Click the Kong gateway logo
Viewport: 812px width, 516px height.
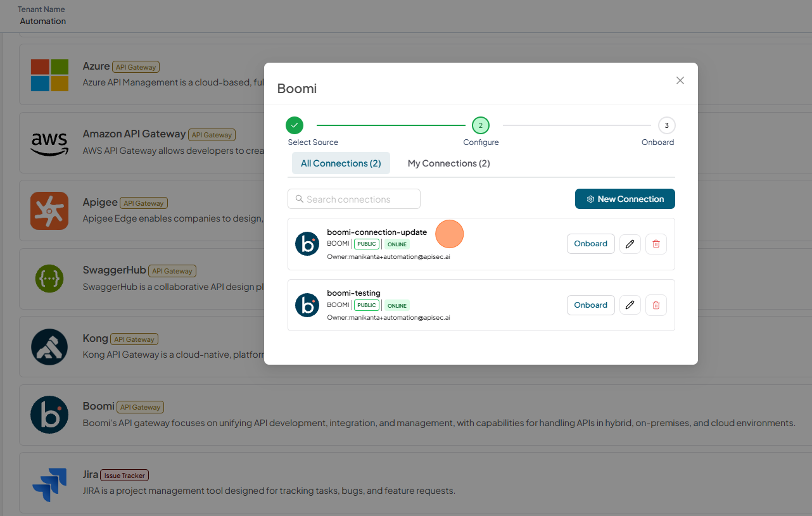[x=49, y=347]
